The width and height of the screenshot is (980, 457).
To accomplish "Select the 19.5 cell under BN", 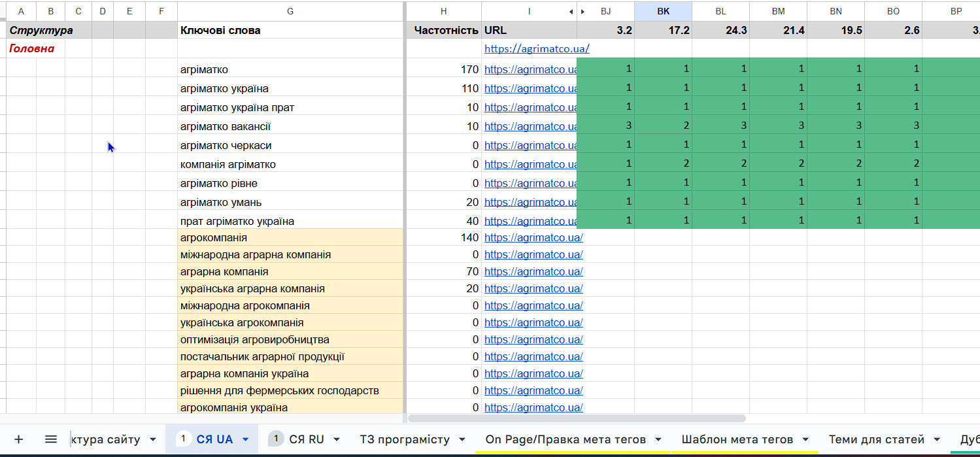I will coord(836,30).
